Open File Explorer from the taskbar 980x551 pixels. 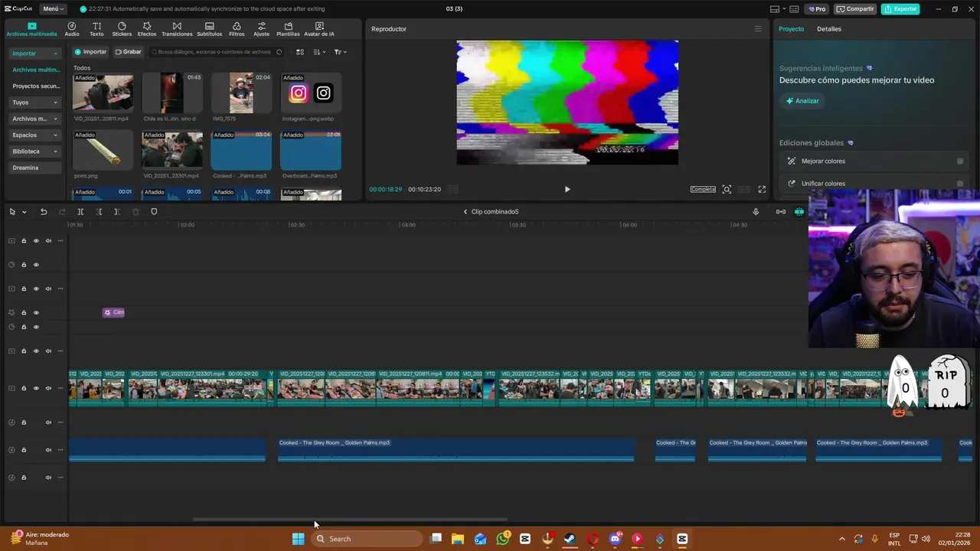tap(458, 539)
